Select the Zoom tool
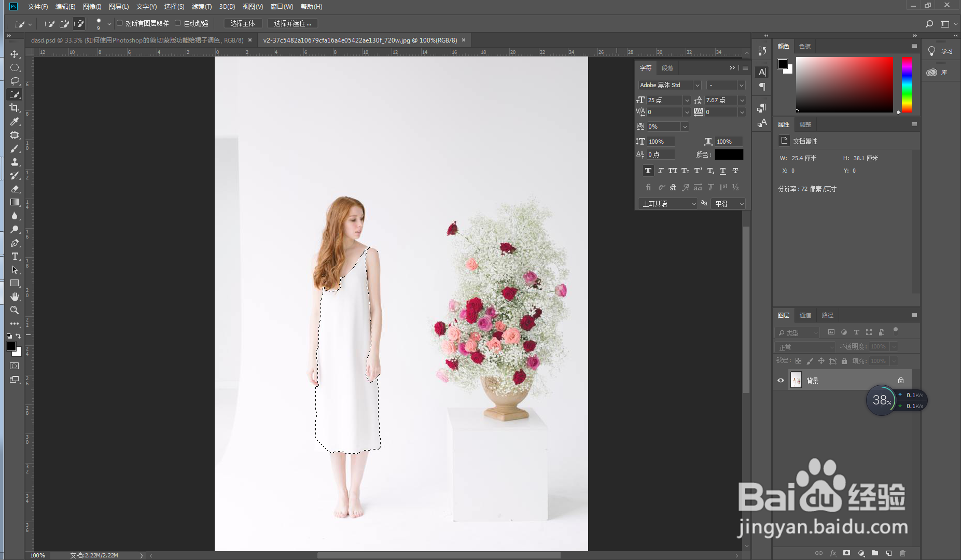Viewport: 961px width, 560px height. click(x=15, y=310)
